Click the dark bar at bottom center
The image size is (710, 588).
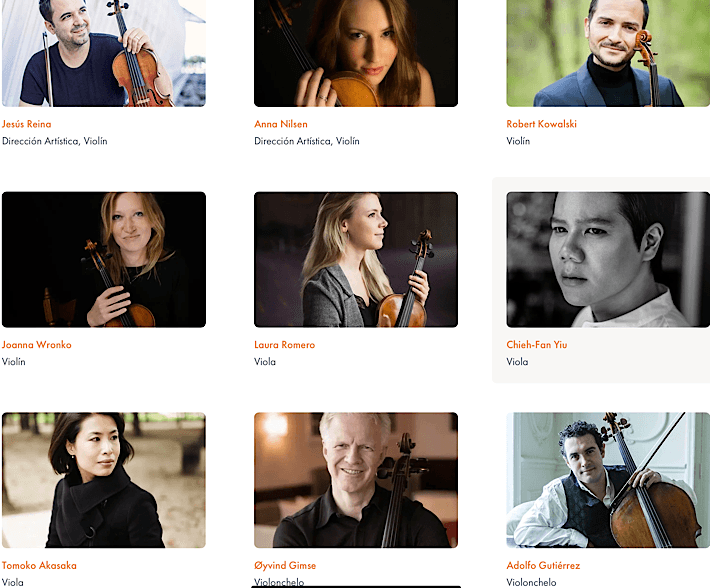pos(356,587)
